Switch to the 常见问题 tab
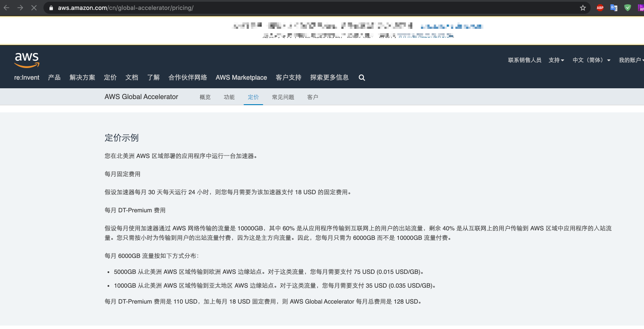Viewport: 644px width, 329px height. pyautogui.click(x=283, y=97)
